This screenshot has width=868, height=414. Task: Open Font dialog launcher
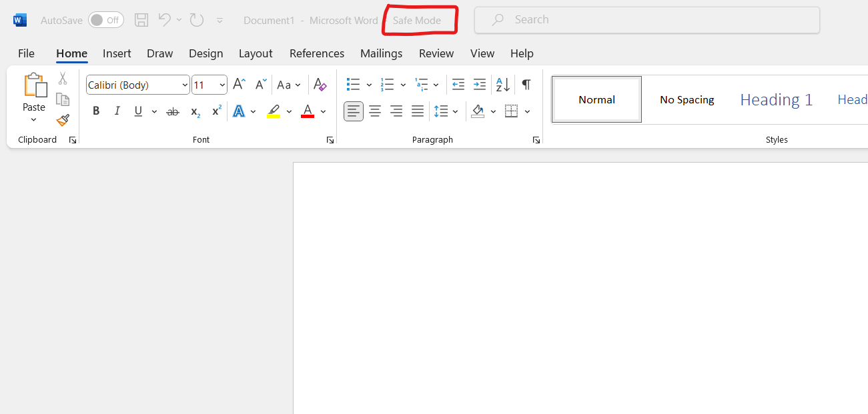tap(330, 140)
